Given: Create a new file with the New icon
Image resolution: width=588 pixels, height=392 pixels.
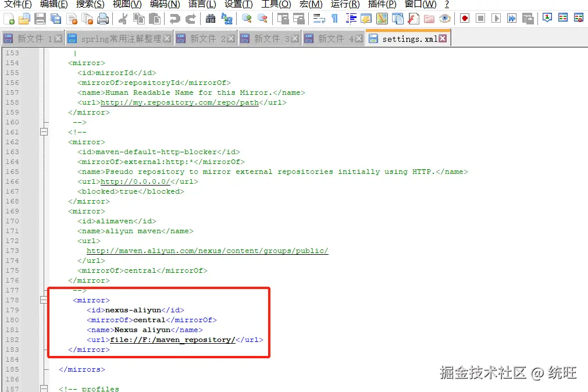Looking at the screenshot, I should (x=9, y=19).
